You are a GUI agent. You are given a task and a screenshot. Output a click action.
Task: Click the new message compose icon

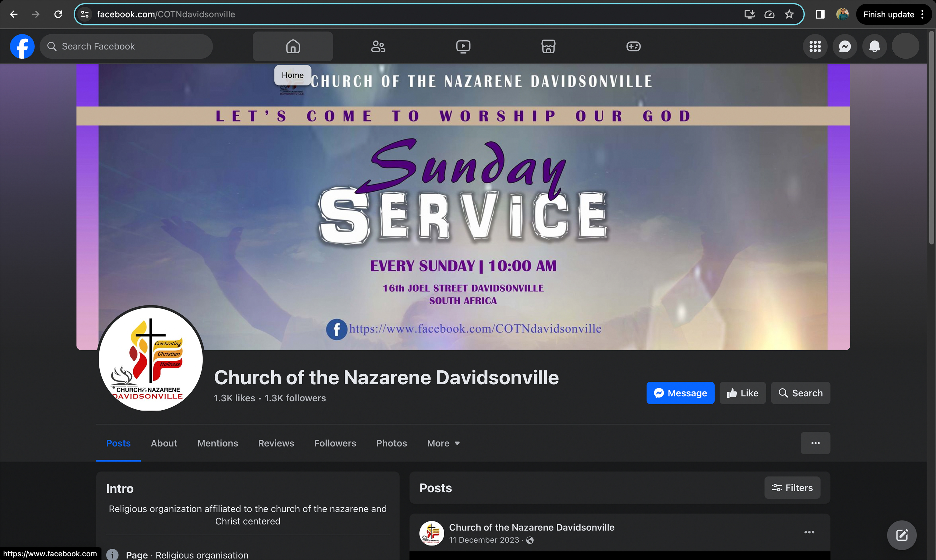point(902,535)
